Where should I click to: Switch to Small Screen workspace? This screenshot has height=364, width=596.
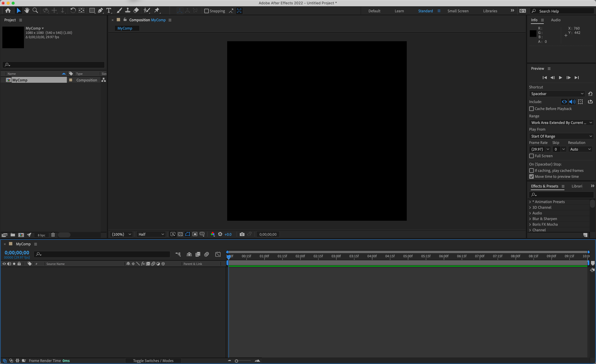point(458,11)
